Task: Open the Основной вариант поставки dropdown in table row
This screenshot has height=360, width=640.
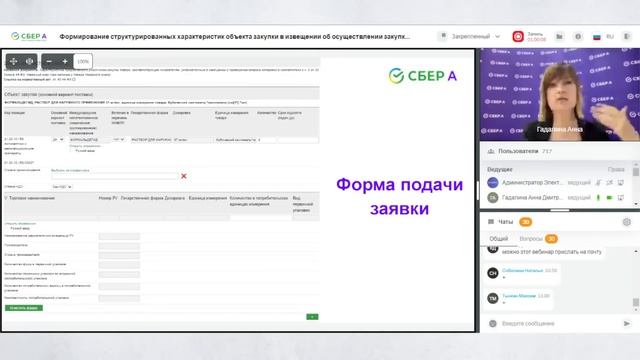Action: [58, 140]
